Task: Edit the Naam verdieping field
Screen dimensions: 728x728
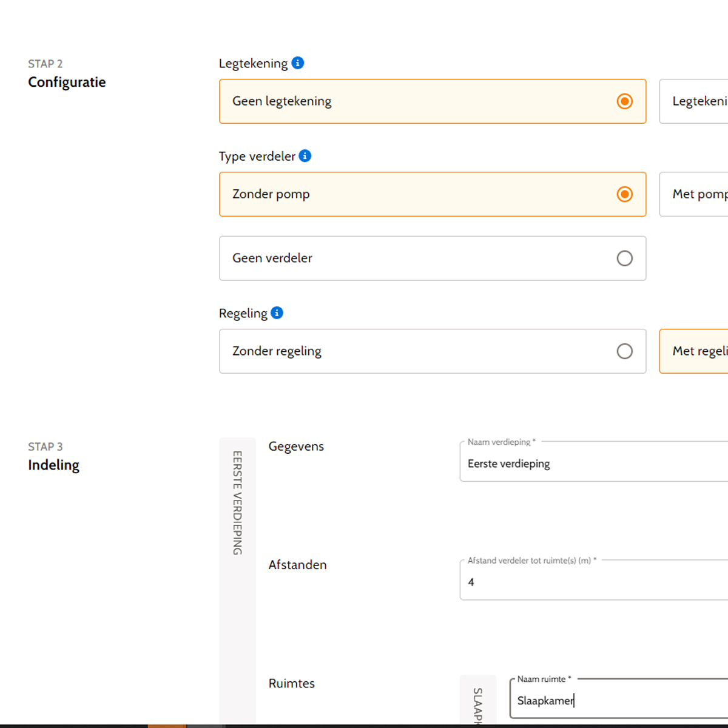Action: coord(594,462)
